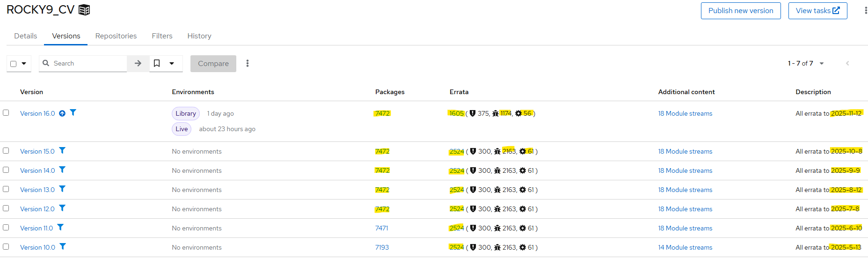
Task: Select the Version 14.0 row checkbox
Action: coord(6,170)
